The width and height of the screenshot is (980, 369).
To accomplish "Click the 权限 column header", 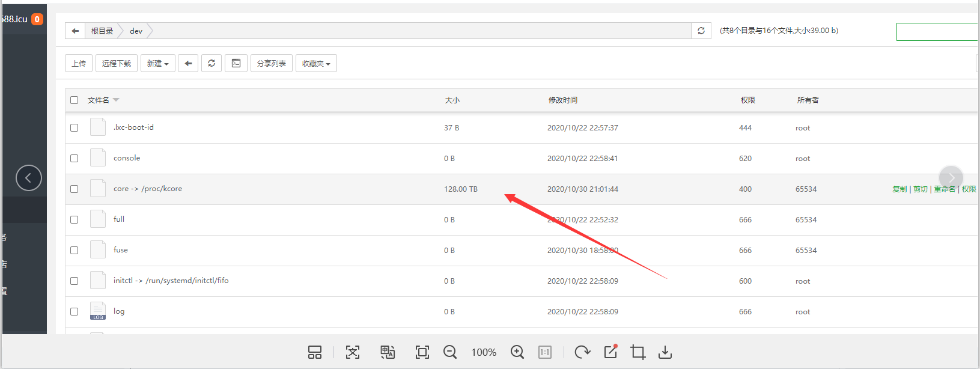I will [748, 100].
